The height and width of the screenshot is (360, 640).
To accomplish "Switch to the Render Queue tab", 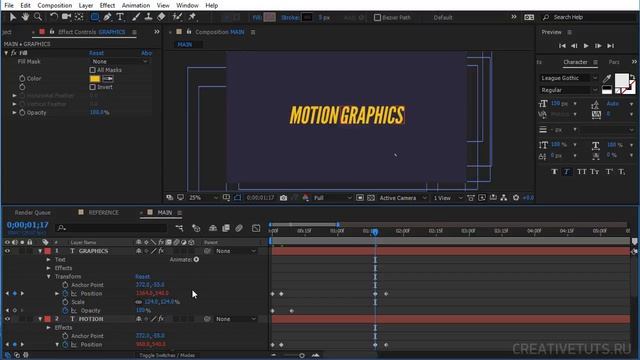I will pyautogui.click(x=33, y=213).
